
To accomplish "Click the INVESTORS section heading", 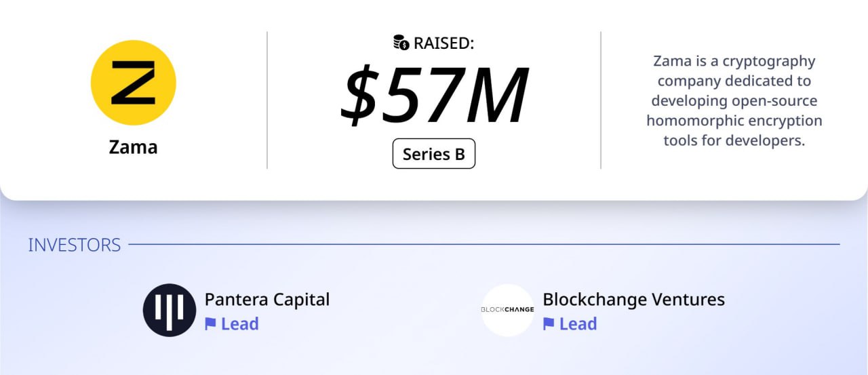I will pyautogui.click(x=75, y=245).
